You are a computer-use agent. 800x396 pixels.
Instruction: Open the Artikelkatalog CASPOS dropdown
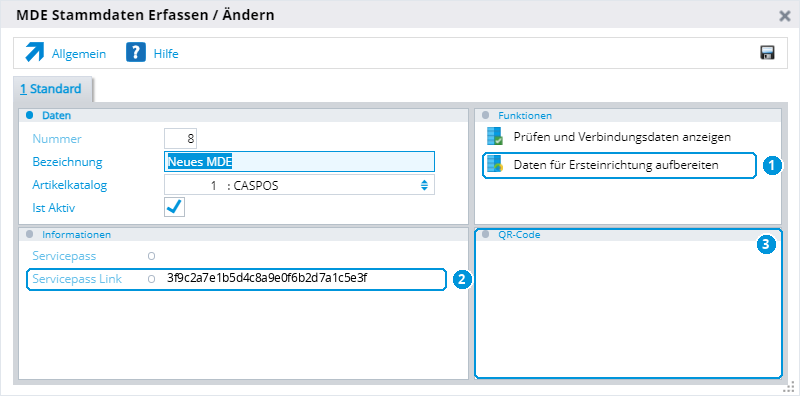[x=299, y=185]
